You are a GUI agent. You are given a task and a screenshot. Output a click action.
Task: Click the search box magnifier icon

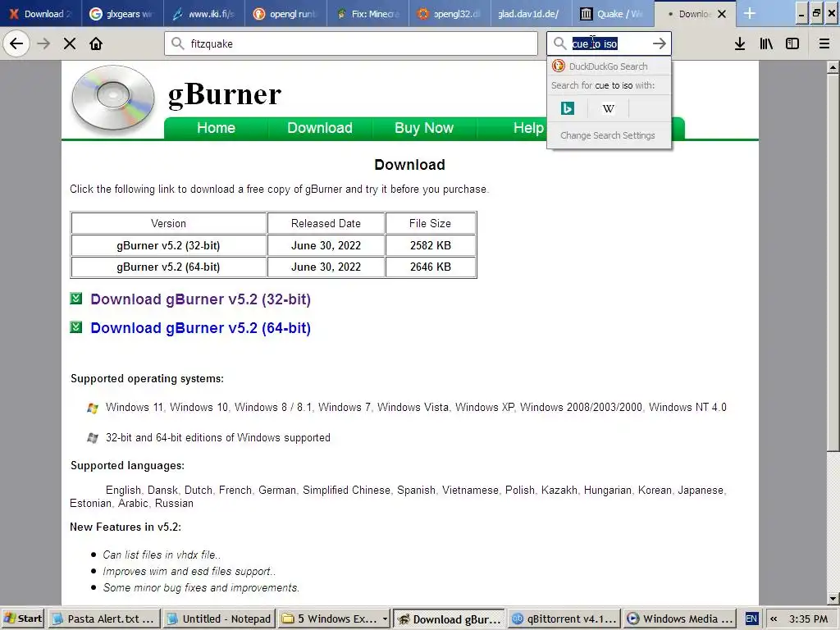tap(559, 43)
